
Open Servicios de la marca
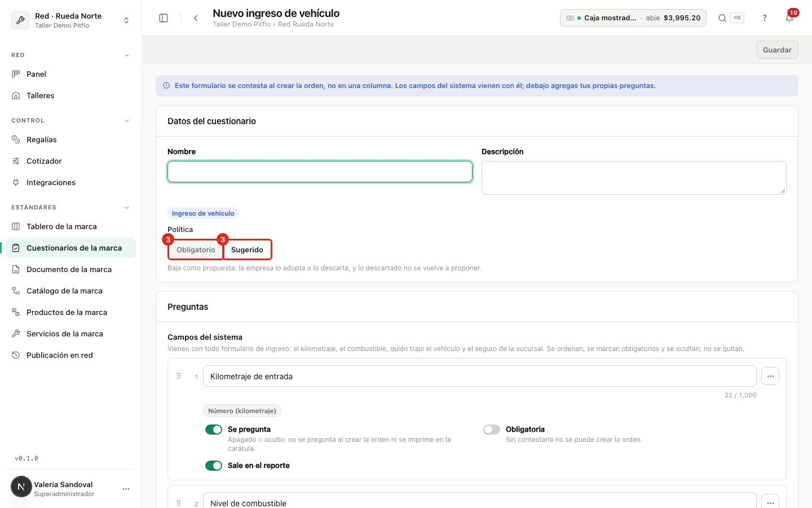71,334
